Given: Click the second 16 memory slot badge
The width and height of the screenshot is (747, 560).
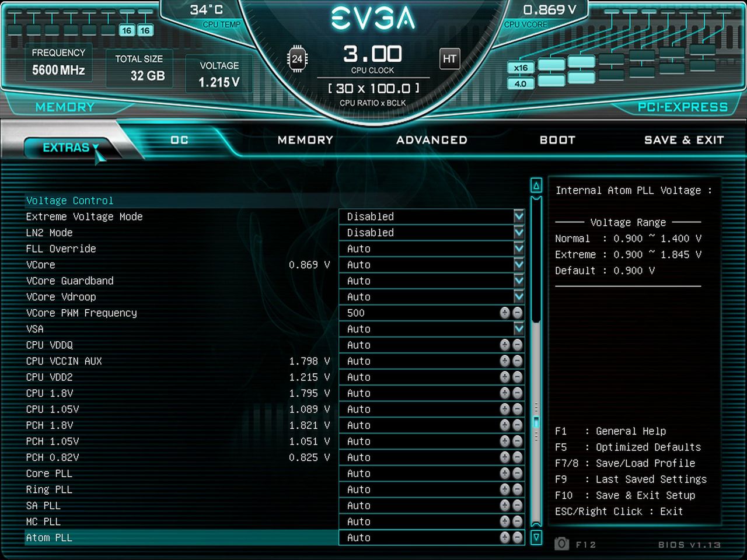Looking at the screenshot, I should [x=145, y=30].
